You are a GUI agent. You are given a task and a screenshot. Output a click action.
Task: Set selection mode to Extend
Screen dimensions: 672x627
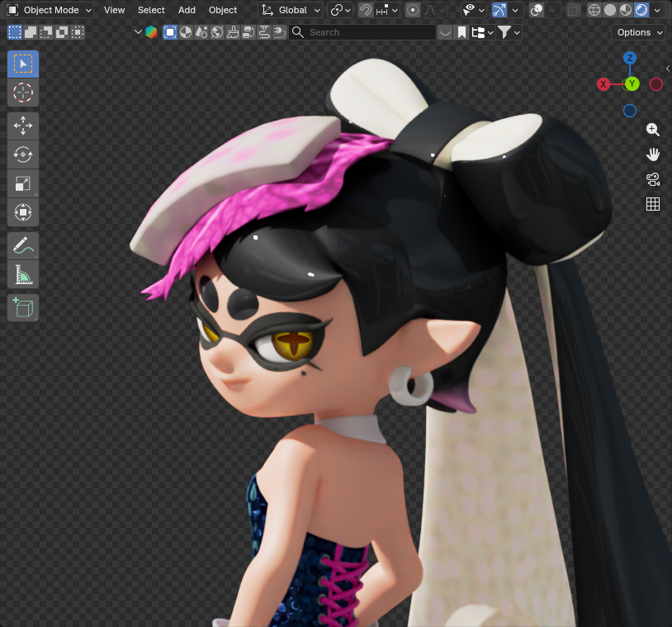(31, 32)
